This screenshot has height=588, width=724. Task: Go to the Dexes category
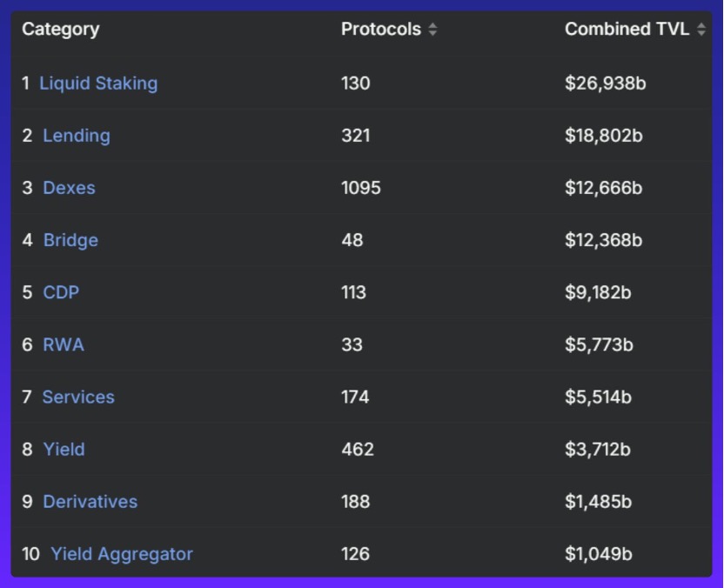point(69,188)
